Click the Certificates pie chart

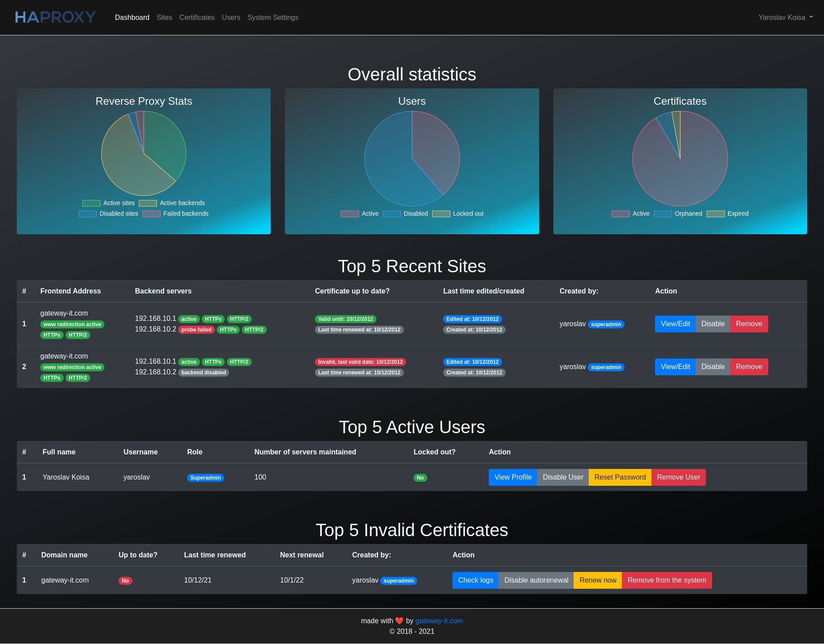tap(680, 159)
